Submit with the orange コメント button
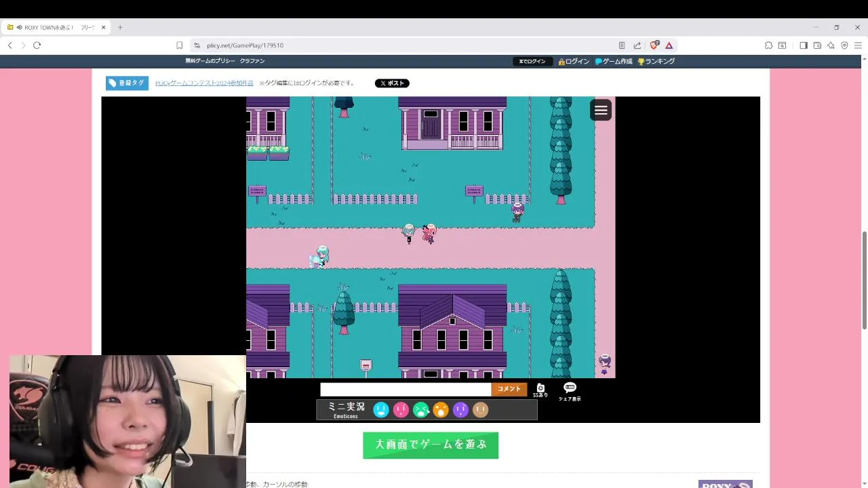This screenshot has width=868, height=488. 509,389
